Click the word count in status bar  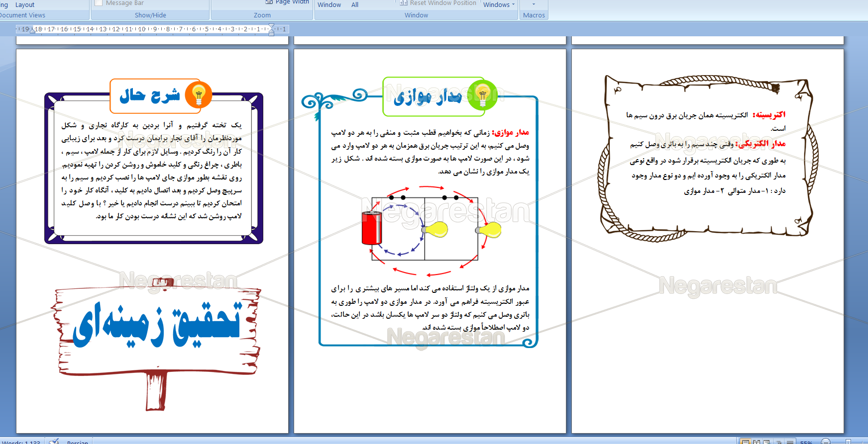click(x=21, y=442)
